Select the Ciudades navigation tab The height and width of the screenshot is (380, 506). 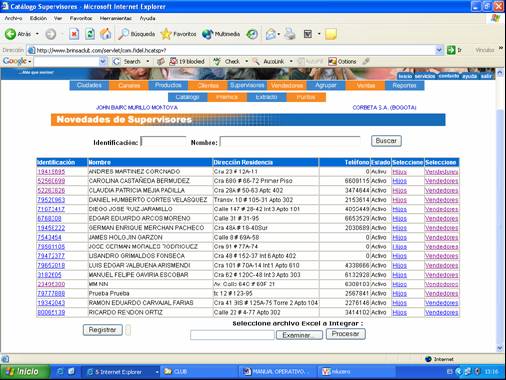89,85
